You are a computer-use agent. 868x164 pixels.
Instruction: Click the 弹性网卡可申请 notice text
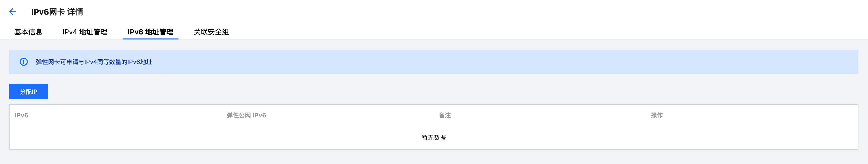(x=94, y=62)
